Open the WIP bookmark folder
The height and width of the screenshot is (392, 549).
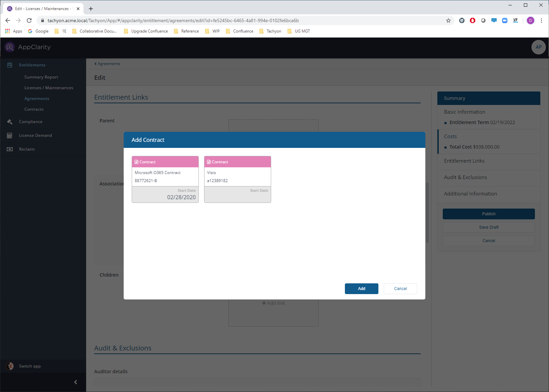(212, 31)
